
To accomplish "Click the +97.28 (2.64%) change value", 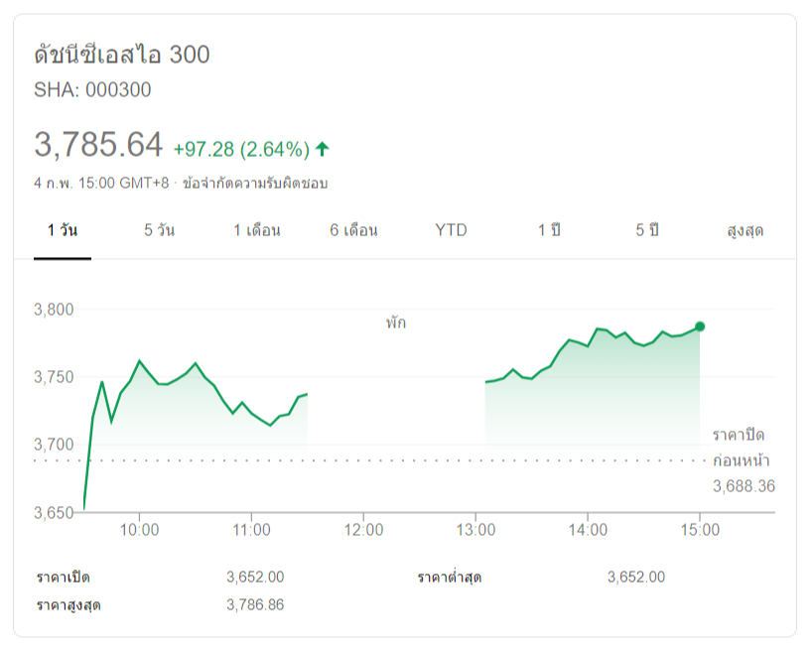I will [x=241, y=150].
